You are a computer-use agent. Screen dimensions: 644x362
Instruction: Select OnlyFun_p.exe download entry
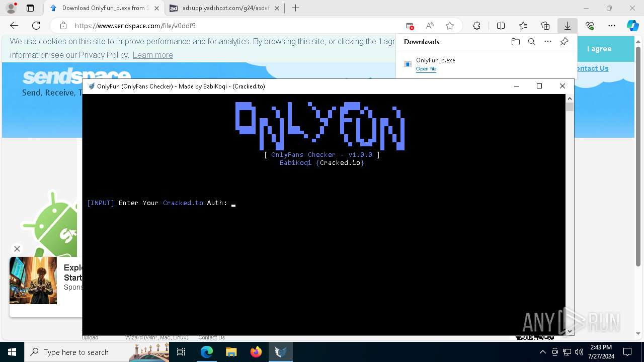[485, 64]
